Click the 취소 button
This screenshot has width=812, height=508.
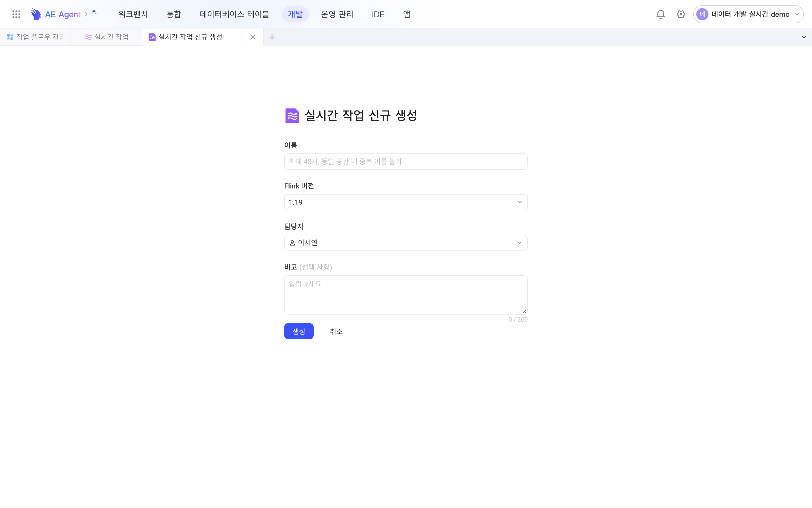[336, 331]
